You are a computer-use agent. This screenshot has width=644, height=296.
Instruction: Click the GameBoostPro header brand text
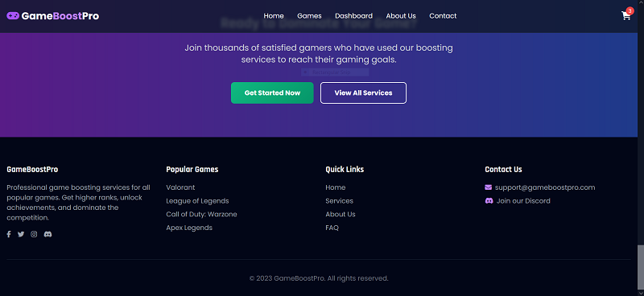[60, 16]
